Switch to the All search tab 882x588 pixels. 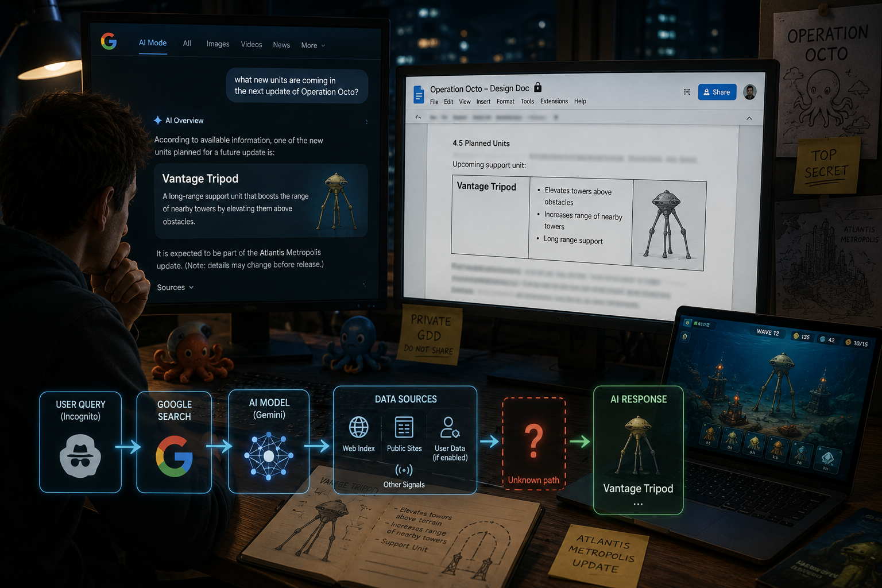[x=187, y=43]
